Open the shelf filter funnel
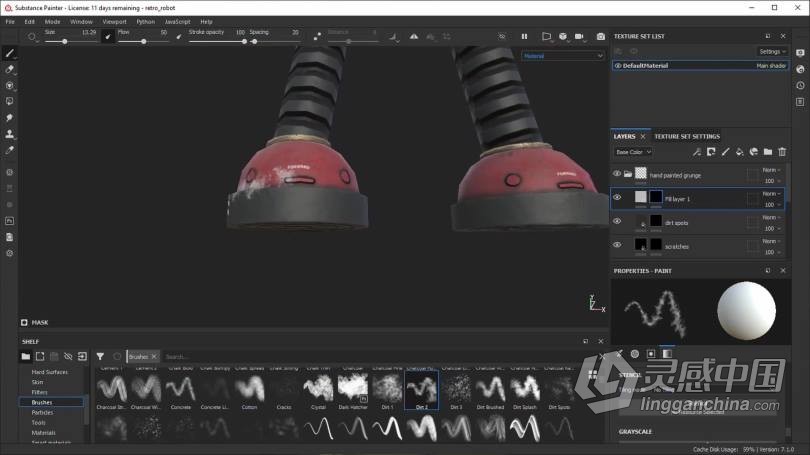Image resolution: width=810 pixels, height=455 pixels. pyautogui.click(x=100, y=356)
